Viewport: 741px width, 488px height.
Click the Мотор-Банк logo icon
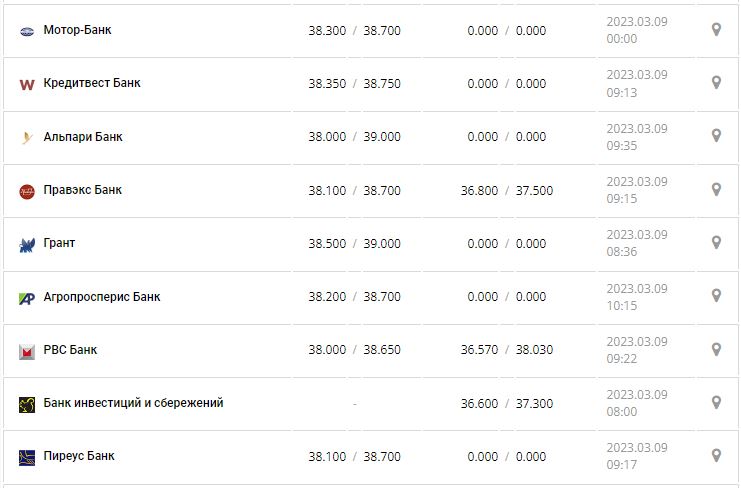(x=27, y=31)
